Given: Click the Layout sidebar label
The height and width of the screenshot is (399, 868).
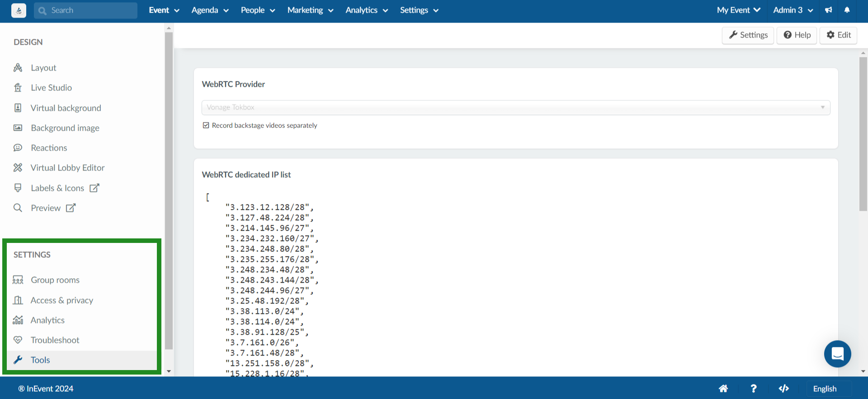Looking at the screenshot, I should (43, 68).
